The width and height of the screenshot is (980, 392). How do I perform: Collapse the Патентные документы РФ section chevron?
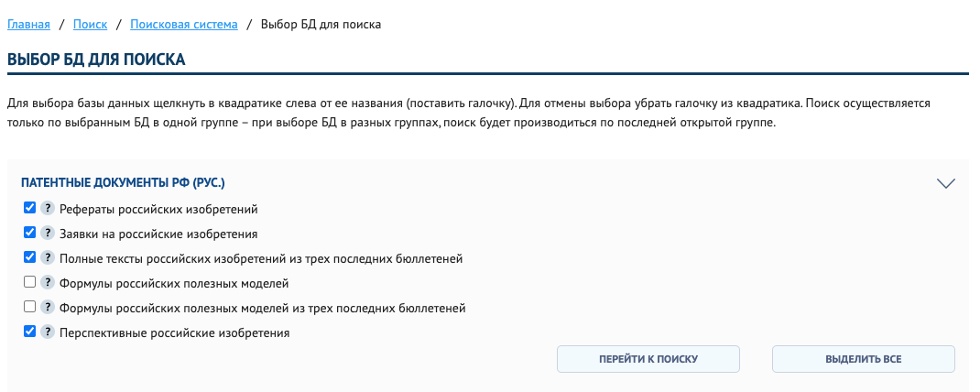click(946, 183)
